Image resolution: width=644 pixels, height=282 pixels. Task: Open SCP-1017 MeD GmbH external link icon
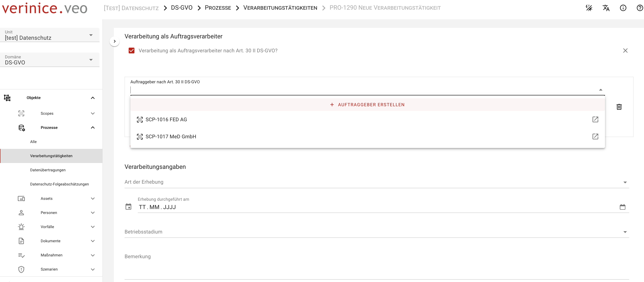(595, 137)
